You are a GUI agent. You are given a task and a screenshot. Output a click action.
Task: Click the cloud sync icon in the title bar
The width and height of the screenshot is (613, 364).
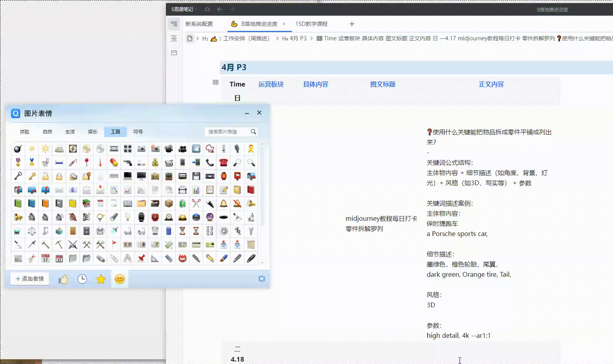207,9
